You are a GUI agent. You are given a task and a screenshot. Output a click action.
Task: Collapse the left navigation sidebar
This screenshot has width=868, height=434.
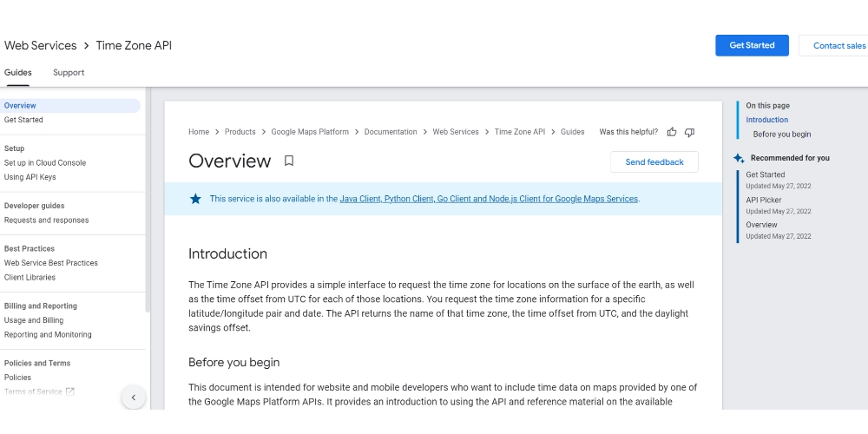133,398
